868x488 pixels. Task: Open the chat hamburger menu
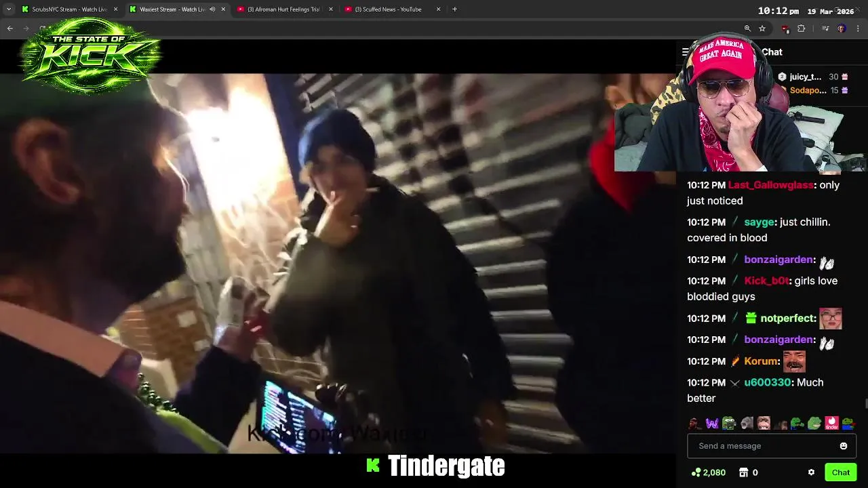(x=685, y=52)
